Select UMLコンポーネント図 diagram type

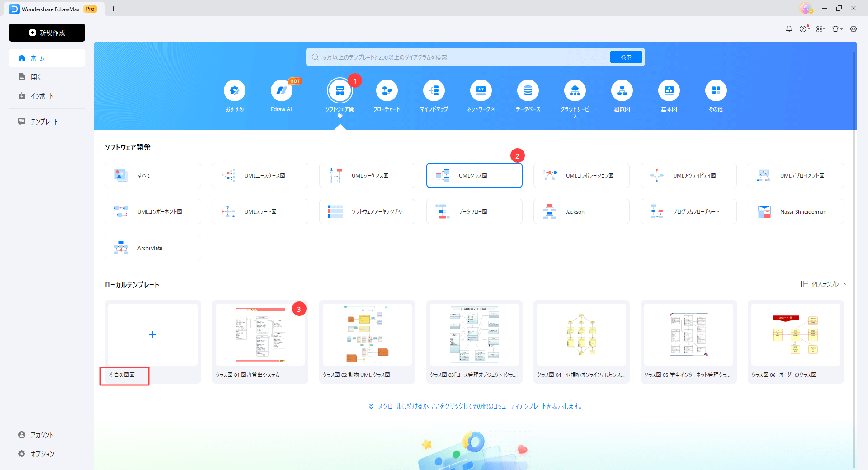click(x=153, y=211)
